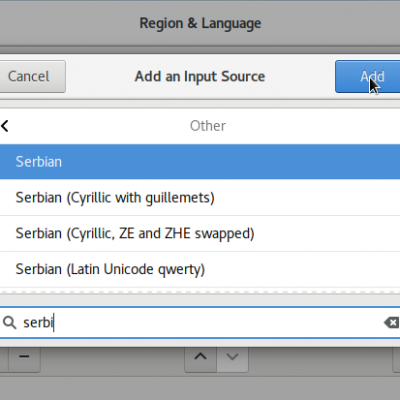400x400 pixels.
Task: Choose Serbian (Cyrillic with guillemets)
Action: tap(200, 198)
